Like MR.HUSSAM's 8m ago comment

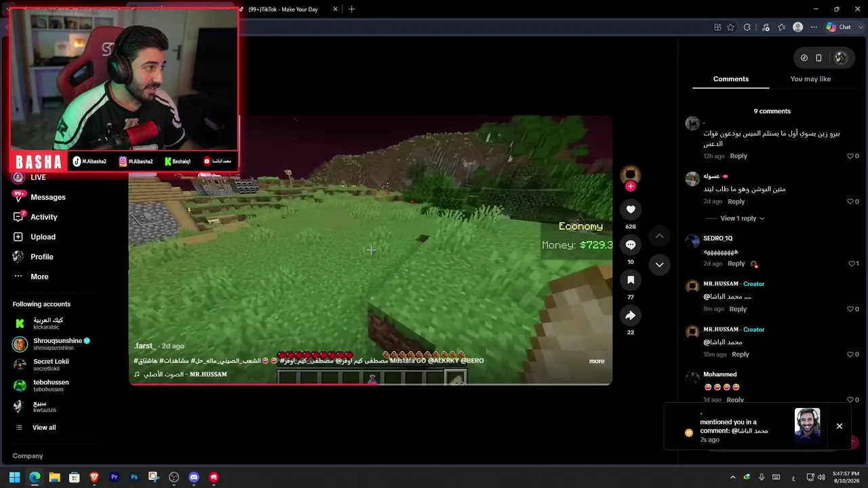850,309
